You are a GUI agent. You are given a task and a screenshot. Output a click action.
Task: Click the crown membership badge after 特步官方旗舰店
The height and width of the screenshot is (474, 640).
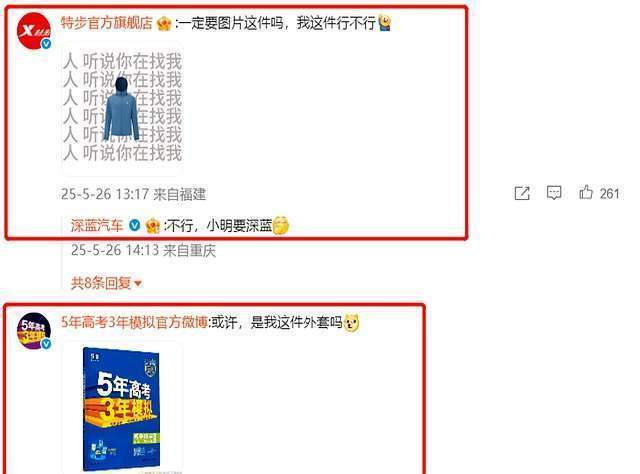[164, 23]
